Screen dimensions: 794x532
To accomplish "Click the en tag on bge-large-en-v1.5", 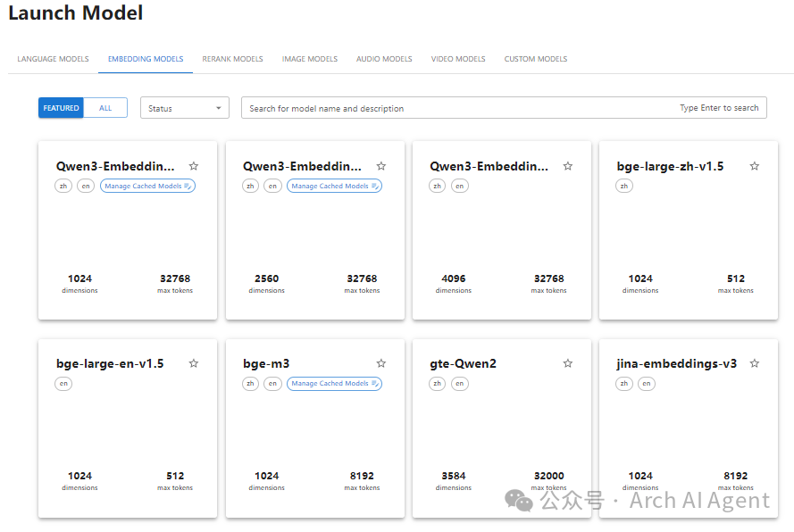I will click(63, 384).
